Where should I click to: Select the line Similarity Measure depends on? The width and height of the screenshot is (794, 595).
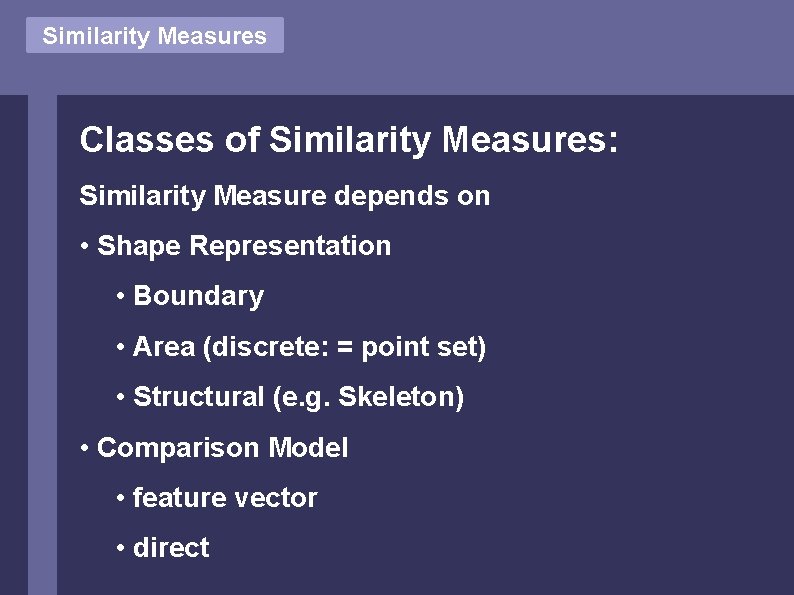coord(285,195)
